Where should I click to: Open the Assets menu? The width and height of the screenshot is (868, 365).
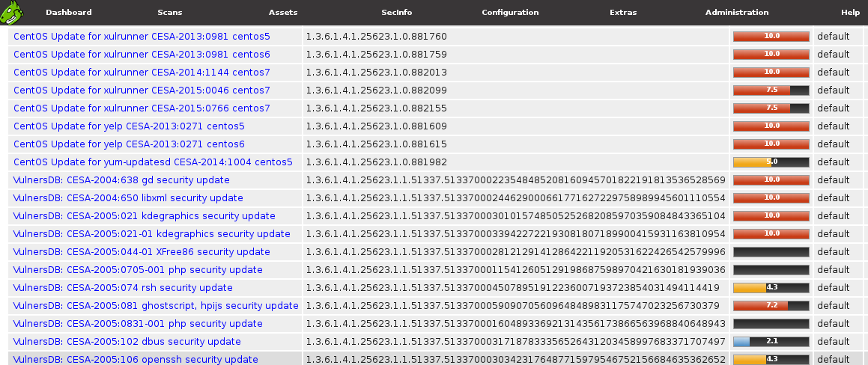click(283, 12)
